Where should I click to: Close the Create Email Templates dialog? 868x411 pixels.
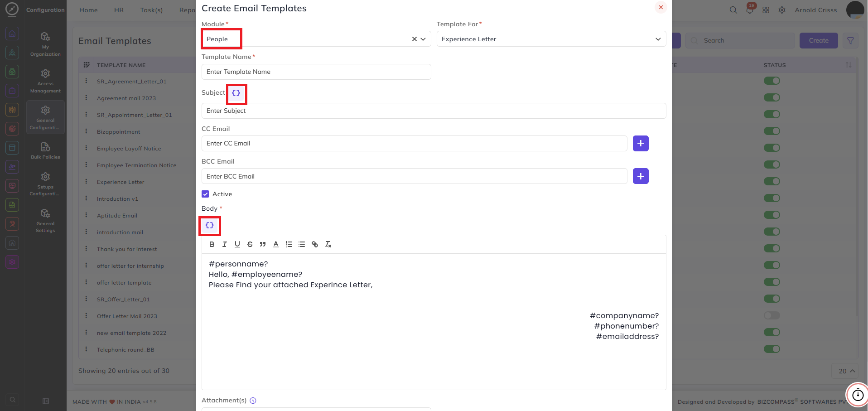[661, 7]
